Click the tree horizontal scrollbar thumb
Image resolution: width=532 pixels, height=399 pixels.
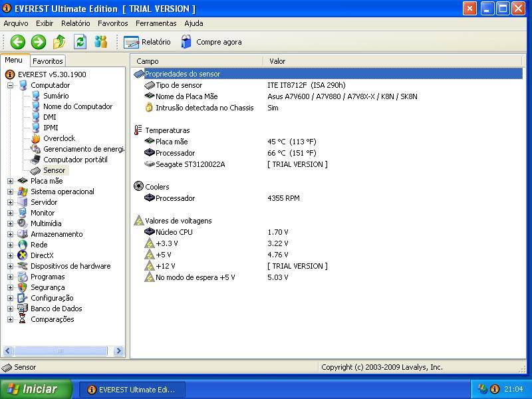coord(61,351)
